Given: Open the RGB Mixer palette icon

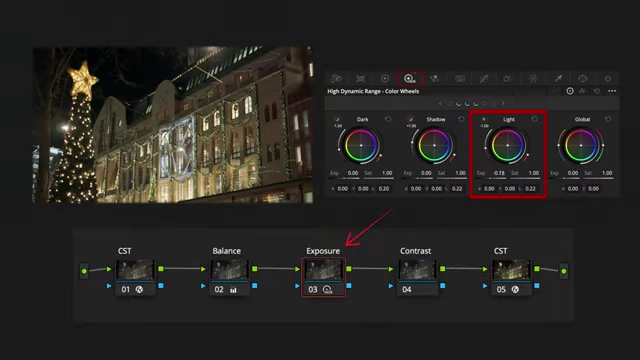Looking at the screenshot, I should (435, 78).
